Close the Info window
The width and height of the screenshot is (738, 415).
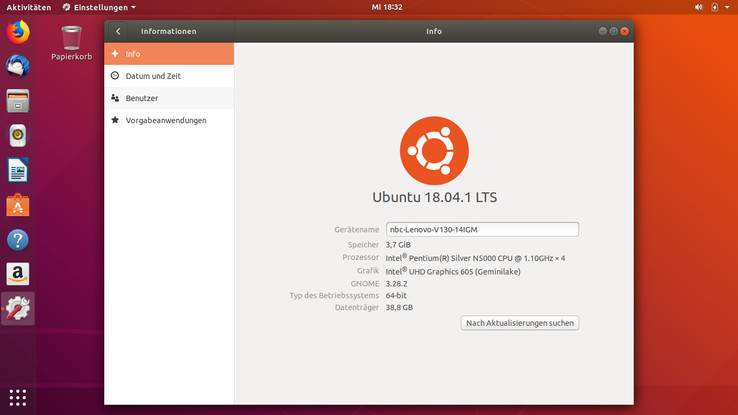pyautogui.click(x=625, y=31)
